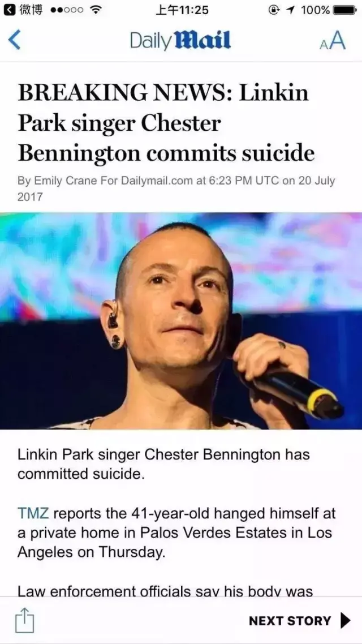Tap the blue back chevron arrow
Viewport: 362px width, 644px height.
tap(14, 41)
